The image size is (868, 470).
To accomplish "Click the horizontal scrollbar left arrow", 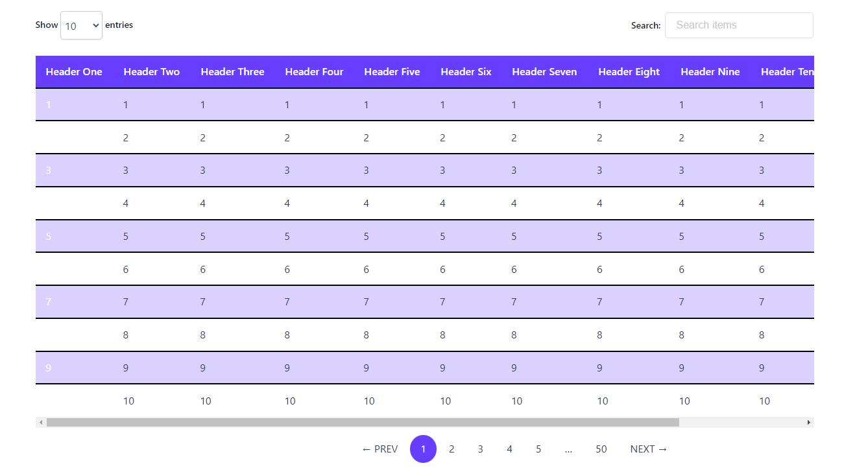I will click(x=41, y=422).
